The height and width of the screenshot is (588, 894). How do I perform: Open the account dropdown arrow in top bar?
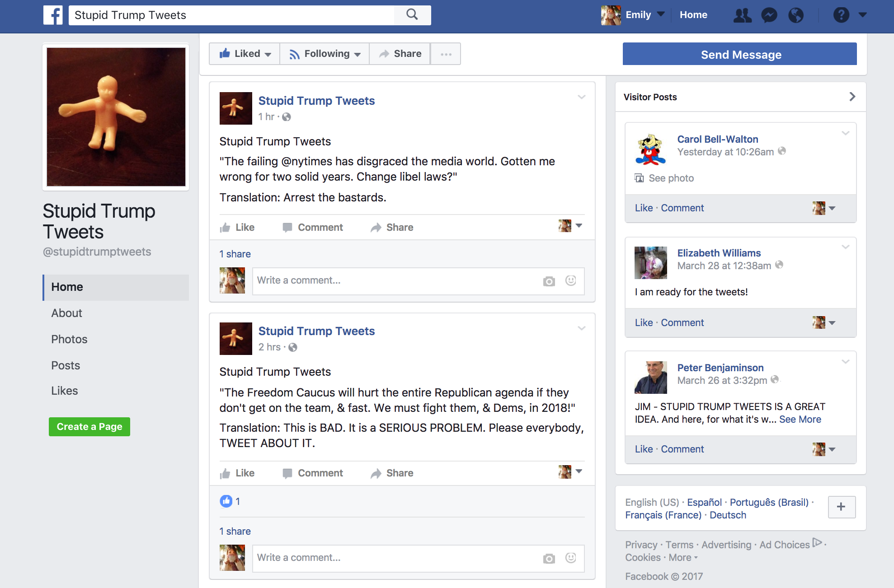pyautogui.click(x=862, y=15)
